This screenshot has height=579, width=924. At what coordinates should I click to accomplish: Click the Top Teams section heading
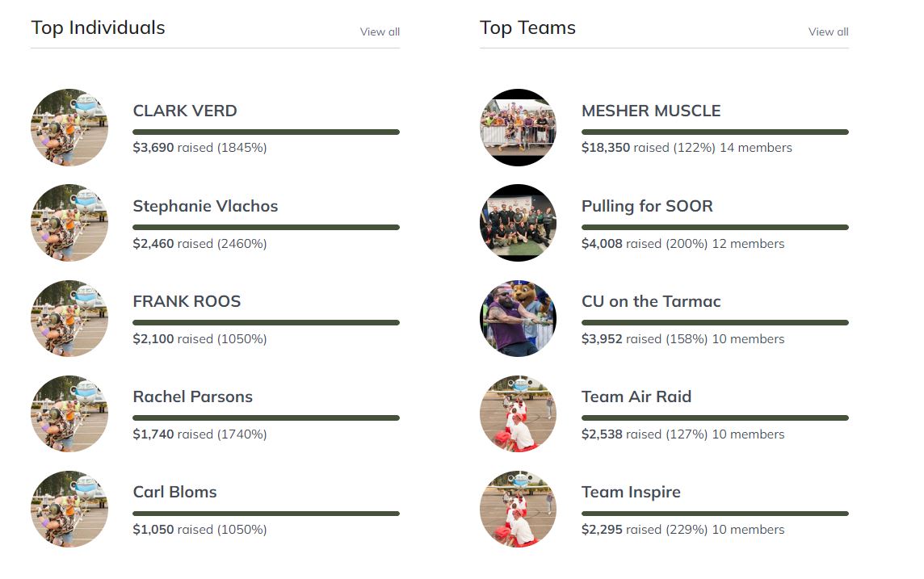(x=527, y=27)
